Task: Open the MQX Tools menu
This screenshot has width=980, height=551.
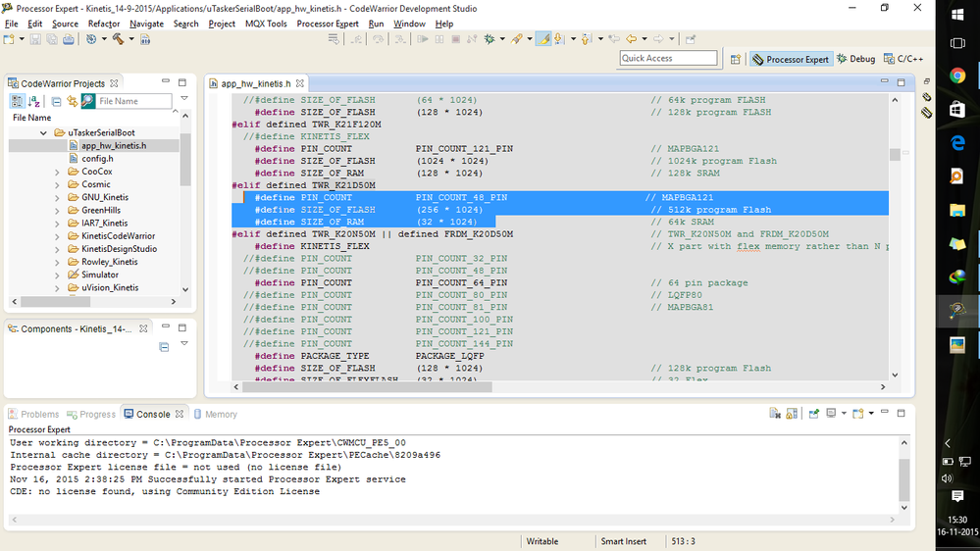Action: coord(266,24)
